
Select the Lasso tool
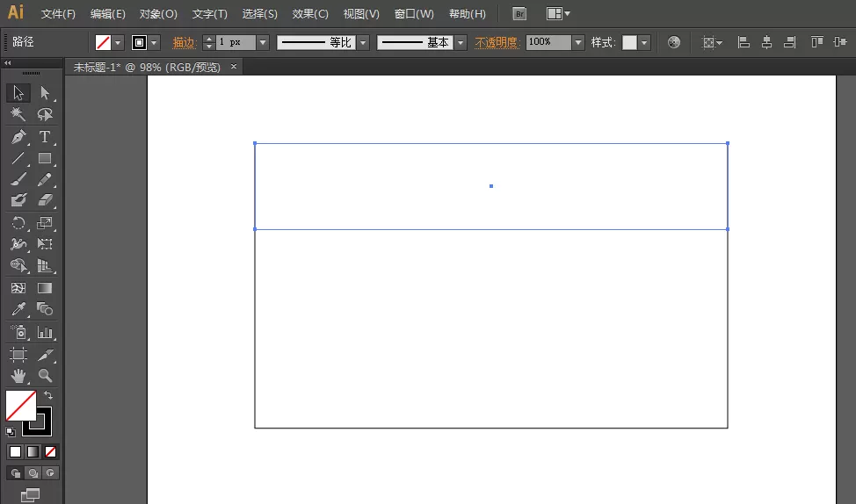click(x=45, y=114)
